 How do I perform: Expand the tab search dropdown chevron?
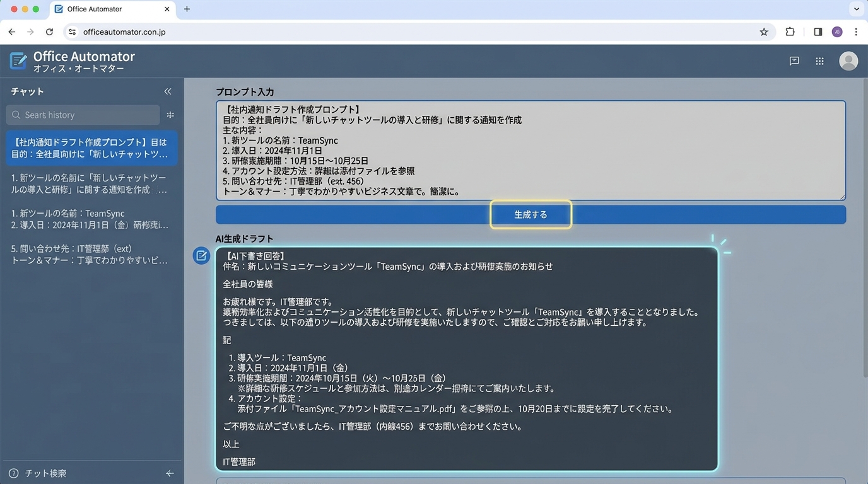tap(856, 9)
